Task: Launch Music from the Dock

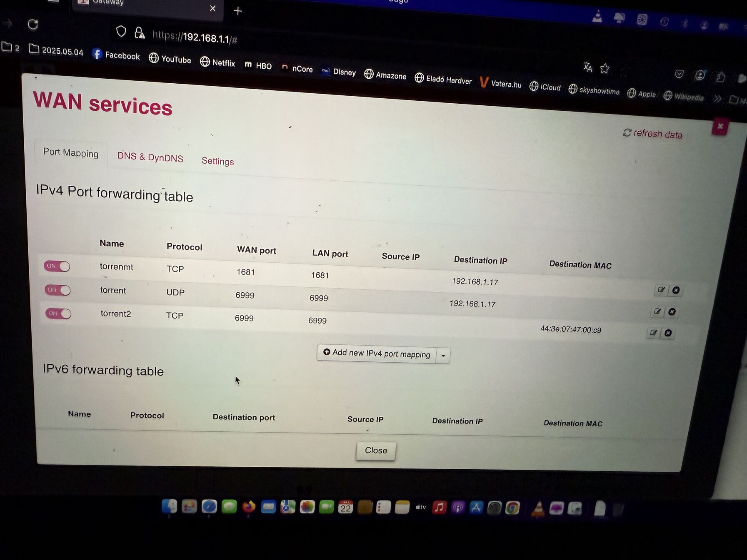Action: pos(440,508)
